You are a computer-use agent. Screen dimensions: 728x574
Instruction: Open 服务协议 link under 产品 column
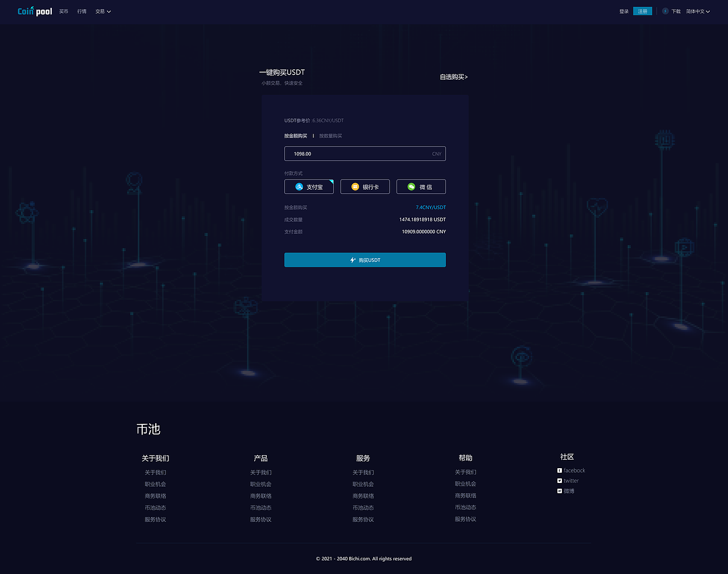coord(260,519)
